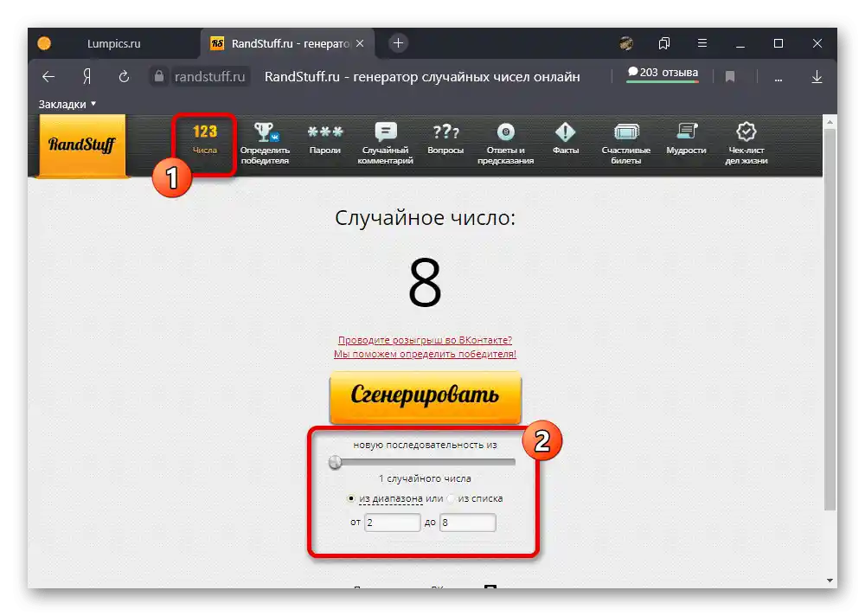Open Определить победителя trophy section
This screenshot has height=616, width=865.
coord(265,144)
